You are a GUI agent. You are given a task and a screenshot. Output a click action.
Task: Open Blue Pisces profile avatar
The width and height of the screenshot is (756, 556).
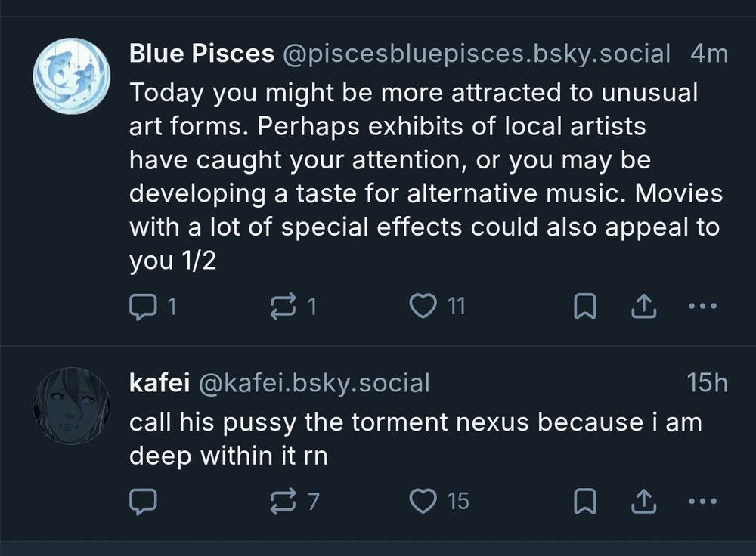(x=72, y=76)
